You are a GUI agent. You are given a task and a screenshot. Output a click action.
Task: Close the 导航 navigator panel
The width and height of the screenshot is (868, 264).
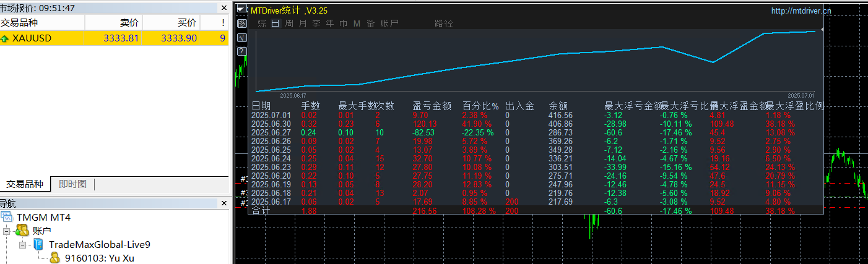(x=224, y=203)
